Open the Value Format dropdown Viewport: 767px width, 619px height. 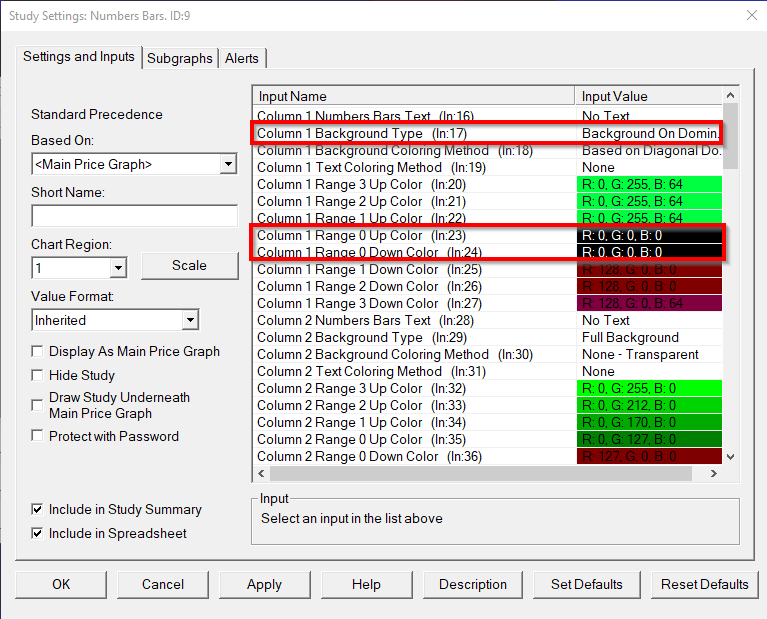(190, 320)
